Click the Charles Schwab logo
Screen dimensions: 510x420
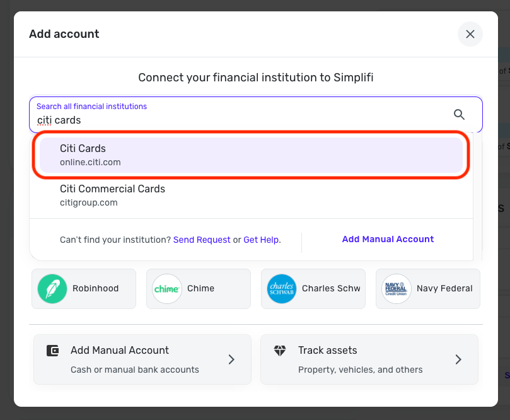(x=282, y=289)
